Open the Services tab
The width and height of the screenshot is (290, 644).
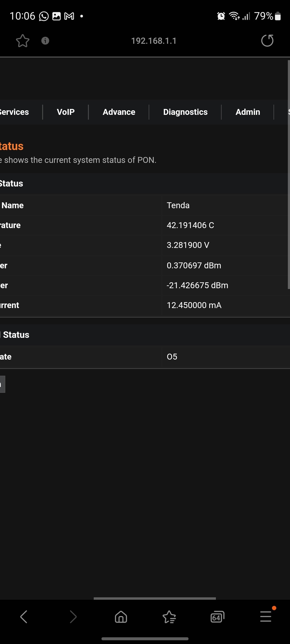(15, 112)
